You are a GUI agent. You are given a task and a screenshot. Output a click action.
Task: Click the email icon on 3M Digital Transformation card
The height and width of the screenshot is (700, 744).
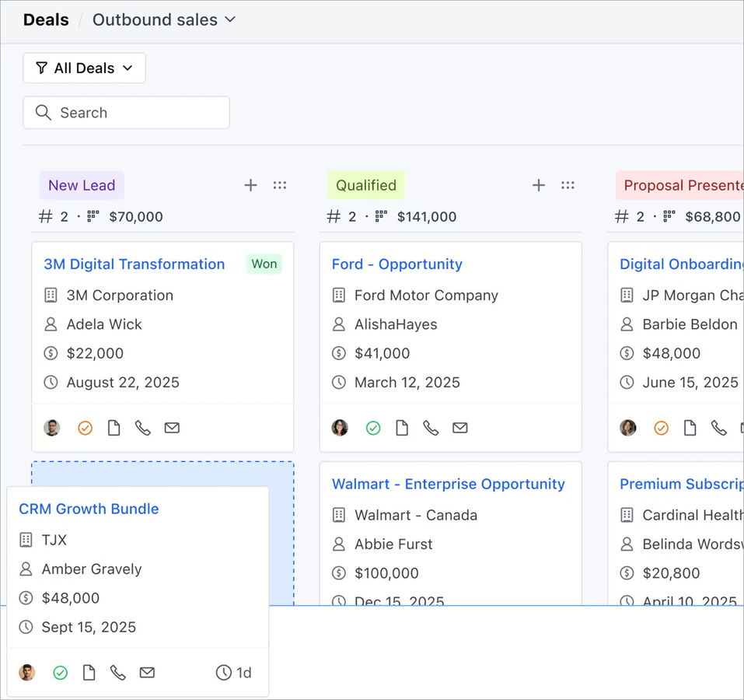coord(172,428)
